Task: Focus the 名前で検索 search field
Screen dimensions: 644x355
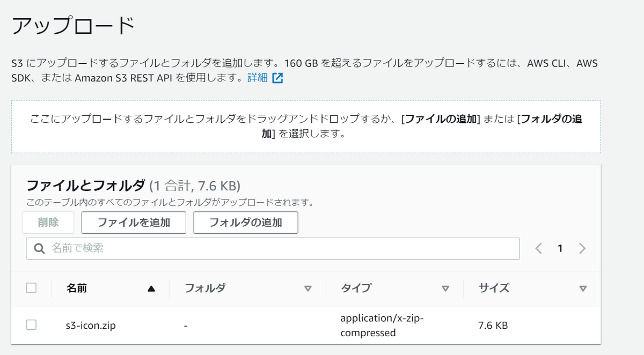Action: [x=273, y=248]
